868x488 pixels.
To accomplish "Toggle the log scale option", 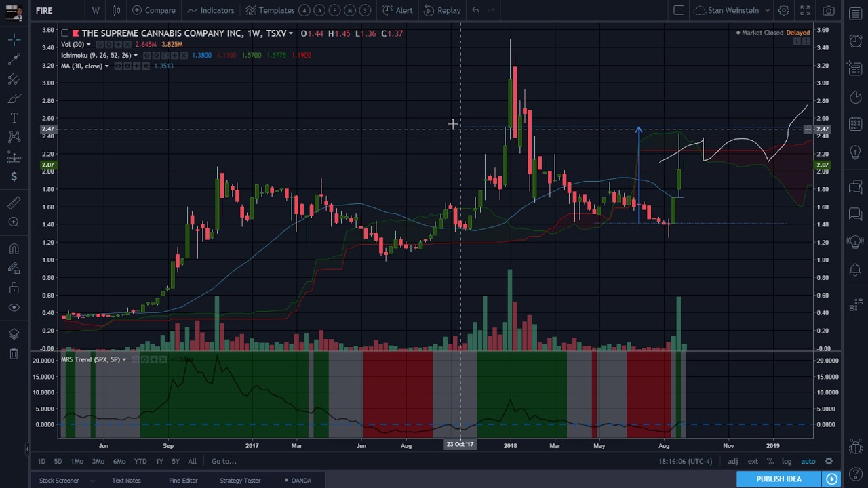I will click(x=787, y=461).
